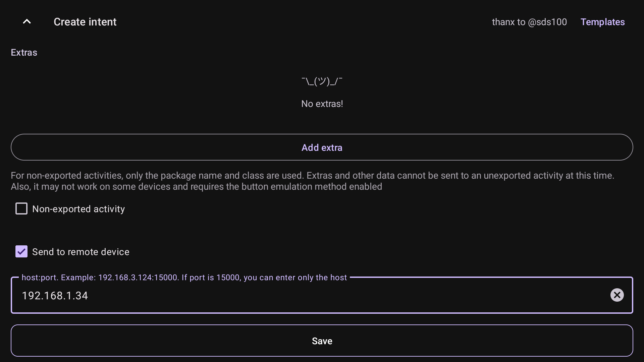Open the Templates menu

click(602, 22)
